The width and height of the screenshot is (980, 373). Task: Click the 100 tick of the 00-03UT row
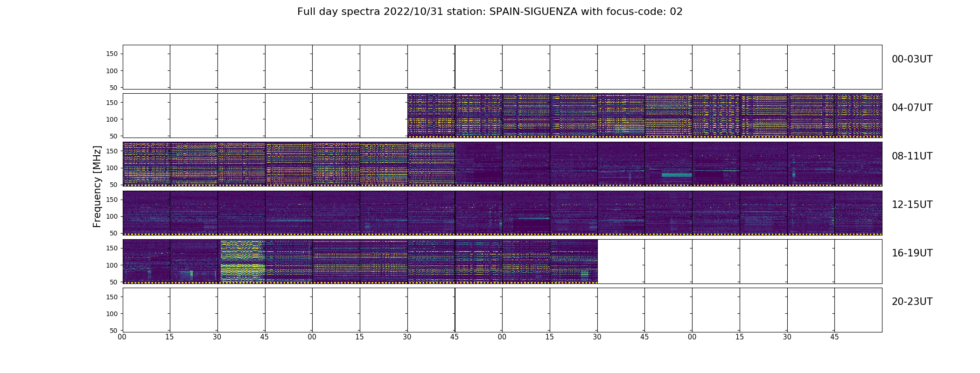(x=112, y=71)
